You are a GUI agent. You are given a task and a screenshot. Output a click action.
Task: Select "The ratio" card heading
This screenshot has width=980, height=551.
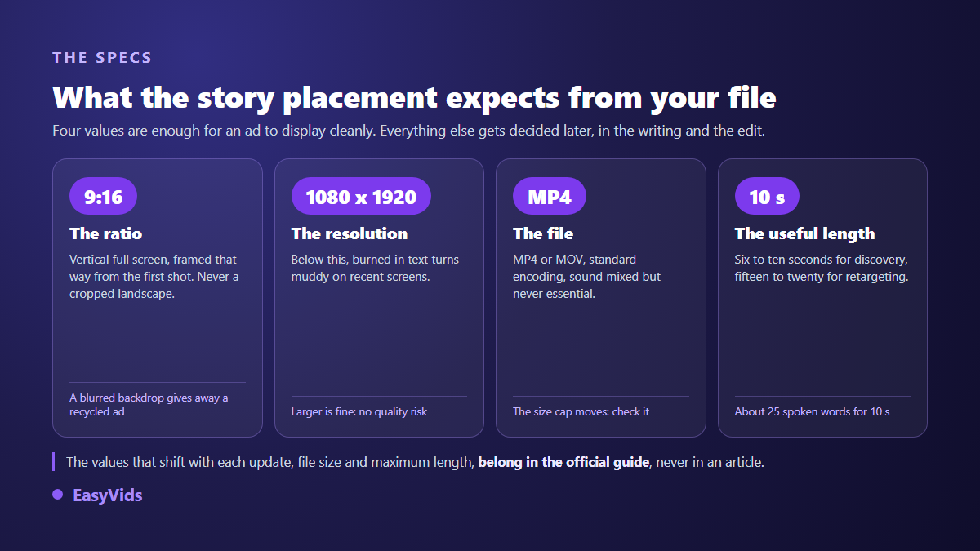point(106,233)
